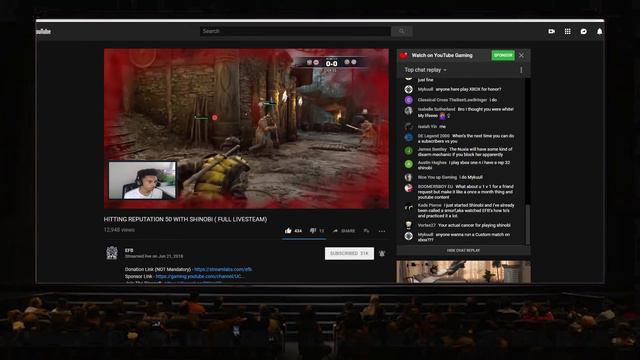
Task: Click the add to playlist icon
Action: tap(367, 231)
